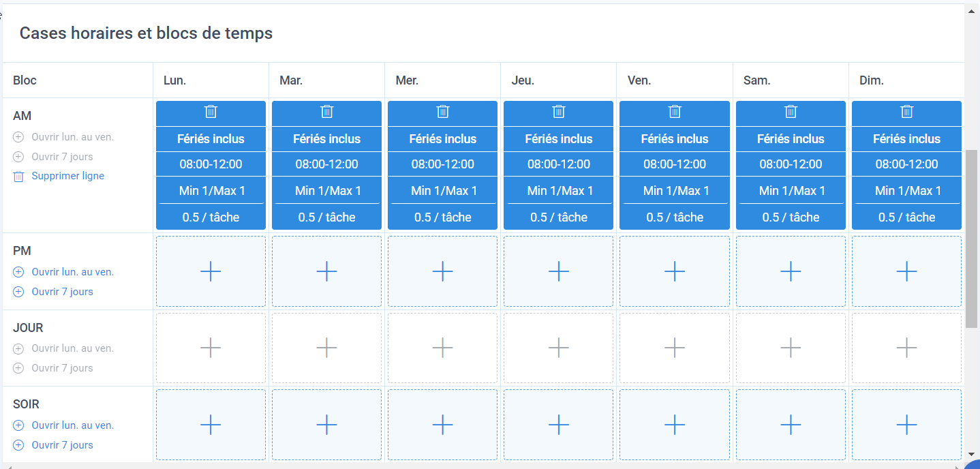Add a SOIR block on Ven.
980x469 pixels.
[675, 425]
